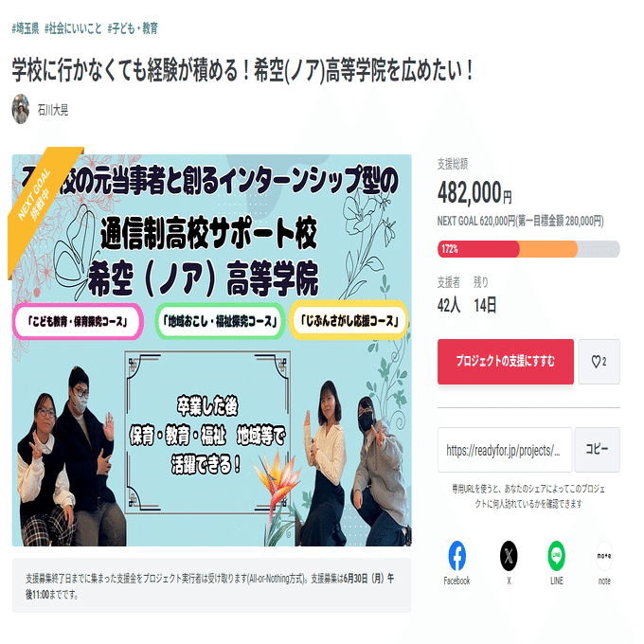The width and height of the screenshot is (644, 644).
Task: Open author name 石川大晃 link
Action: [x=53, y=110]
